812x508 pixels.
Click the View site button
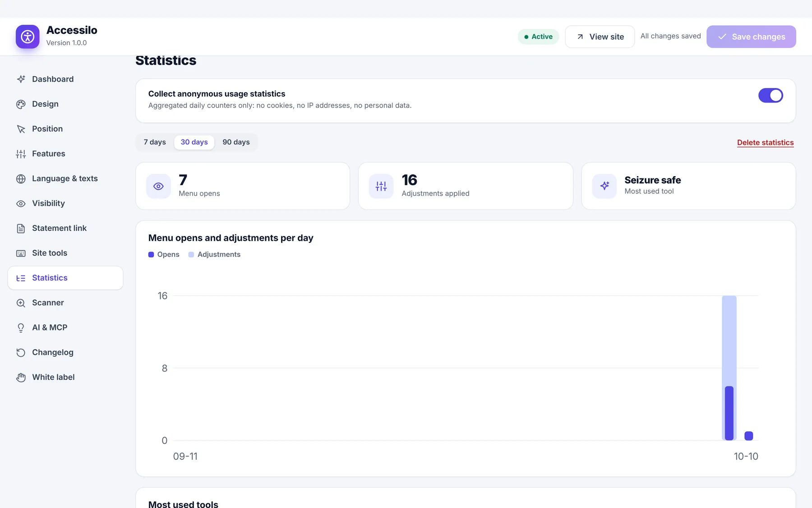(600, 37)
